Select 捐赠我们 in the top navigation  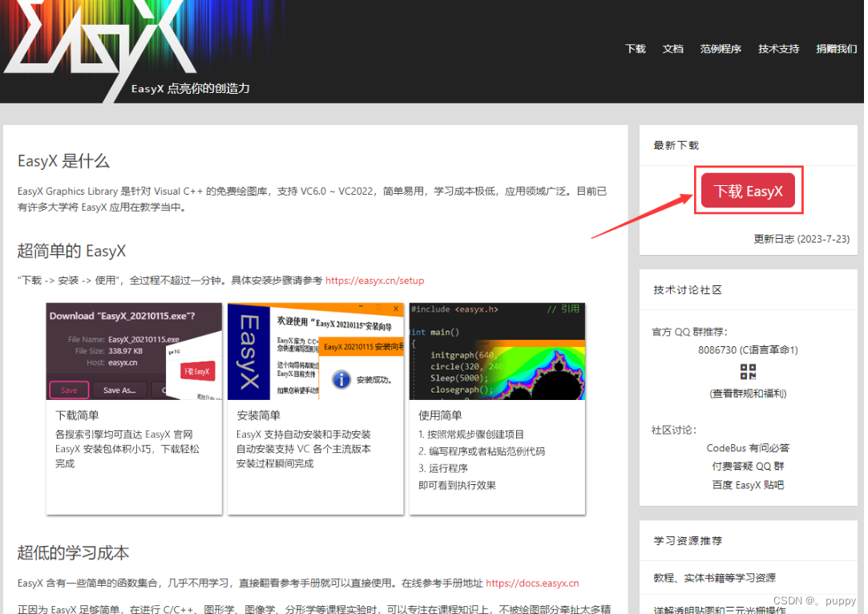[836, 49]
